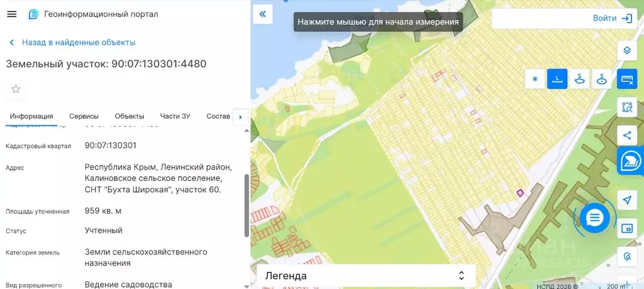Turn off the ruler measurement mode
The height and width of the screenshot is (289, 644).
(x=626, y=79)
